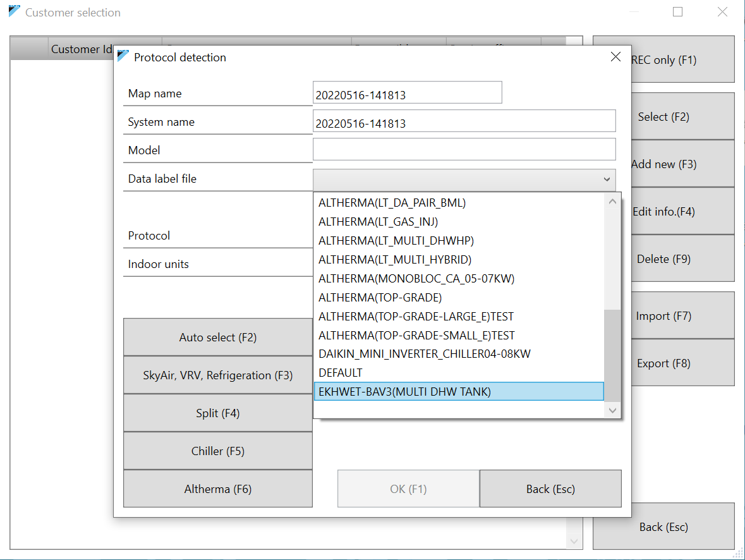Viewport: 745px width, 560px height.
Task: Select the DEFAULT data label file
Action: [459, 373]
